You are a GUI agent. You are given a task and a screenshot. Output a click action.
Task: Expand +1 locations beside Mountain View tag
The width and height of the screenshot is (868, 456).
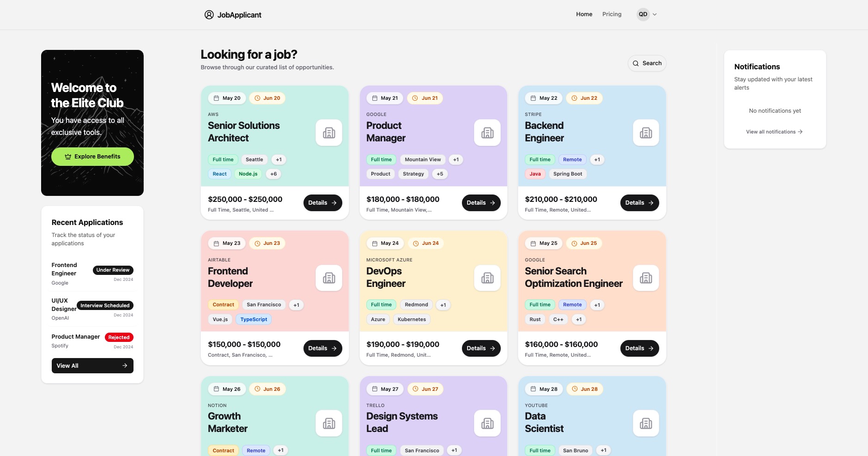(456, 160)
